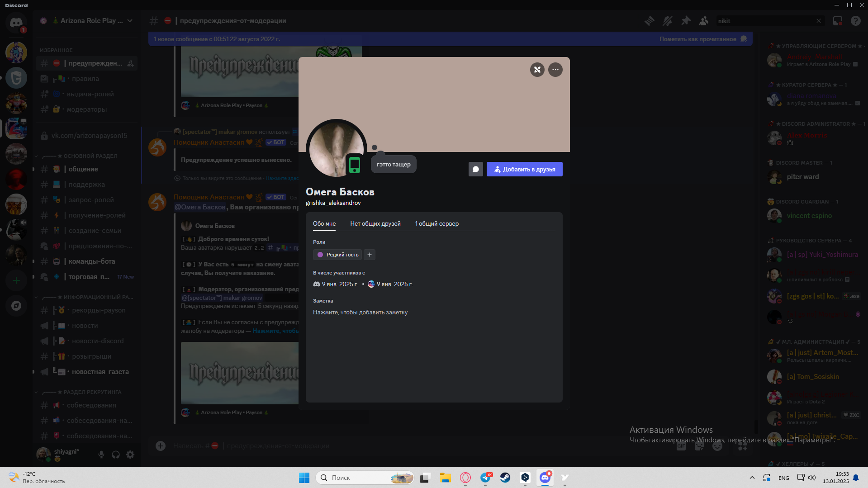Image resolution: width=868 pixels, height=488 pixels.
Task: Toggle member list icon in header
Action: [704, 21]
